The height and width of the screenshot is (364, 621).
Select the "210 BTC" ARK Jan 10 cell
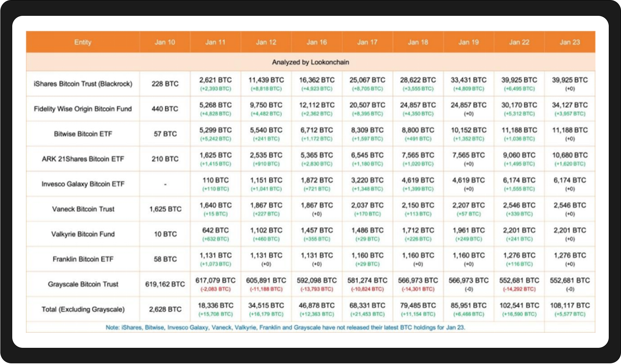(165, 159)
